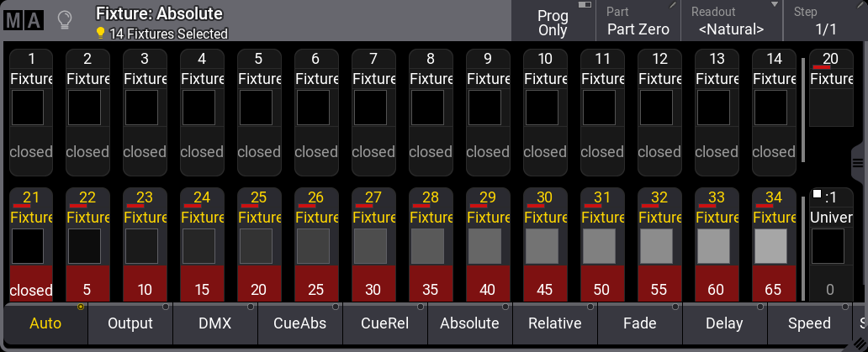Open the Step 1/1 selector
Screen dimensions: 868x352
[825, 22]
